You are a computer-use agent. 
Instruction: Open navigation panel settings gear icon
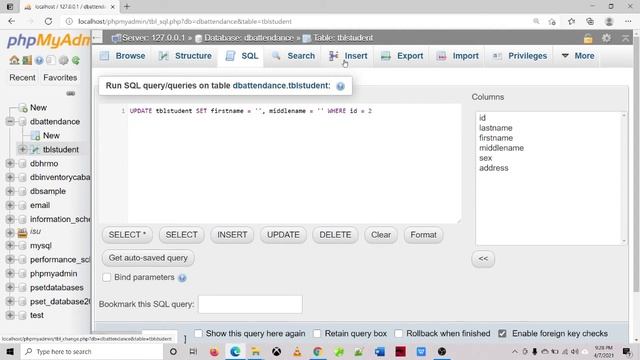pyautogui.click(x=63, y=60)
